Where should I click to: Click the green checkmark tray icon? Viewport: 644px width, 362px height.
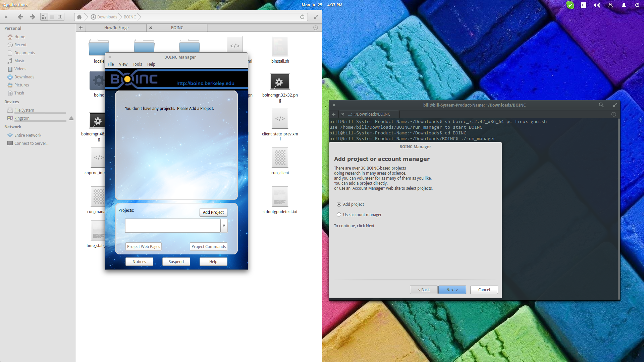(570, 5)
